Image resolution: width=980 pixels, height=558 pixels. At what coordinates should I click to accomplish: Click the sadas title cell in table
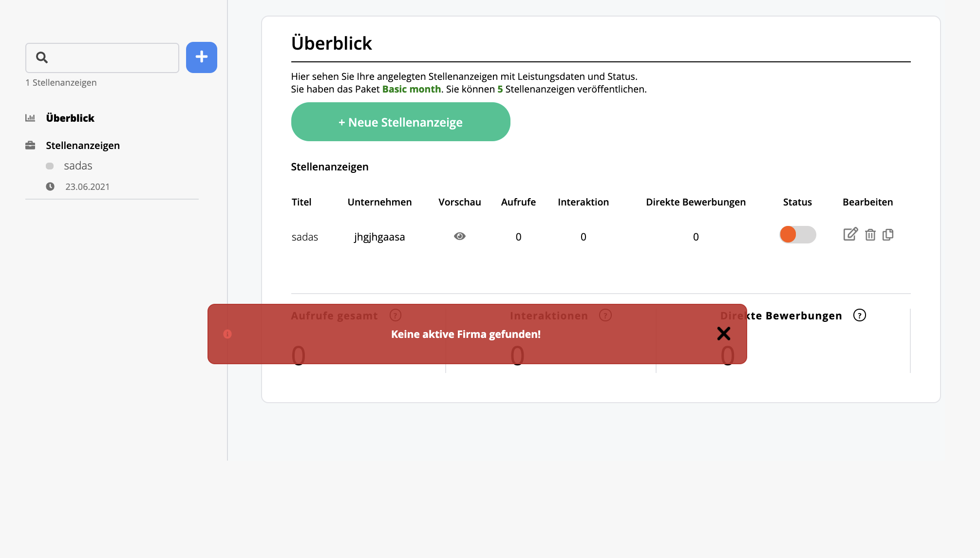pyautogui.click(x=305, y=237)
